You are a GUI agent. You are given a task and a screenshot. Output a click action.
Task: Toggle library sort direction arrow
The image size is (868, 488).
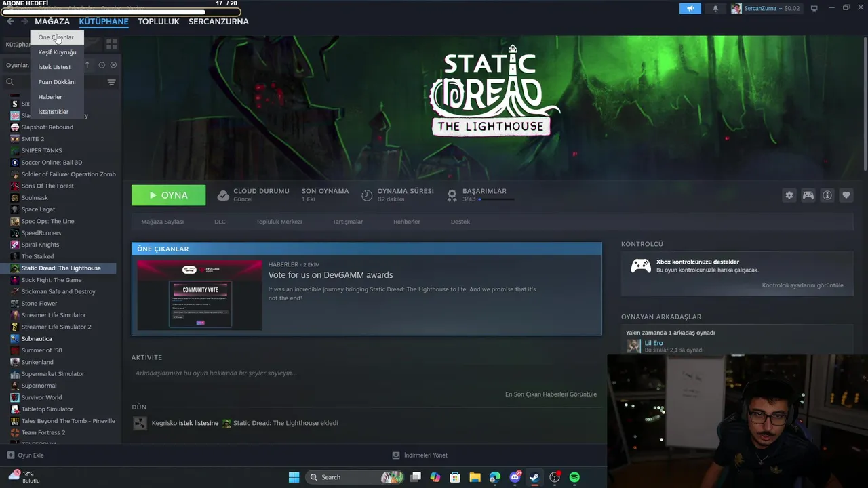tap(87, 65)
